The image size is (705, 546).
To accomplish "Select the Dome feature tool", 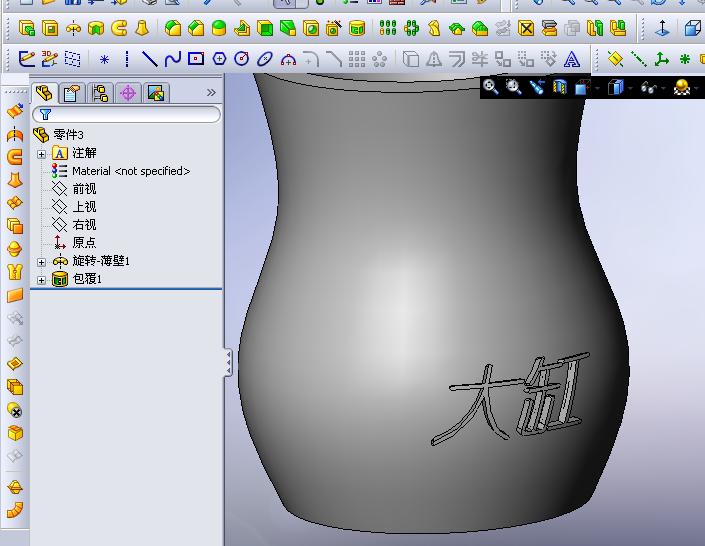I will point(219,28).
